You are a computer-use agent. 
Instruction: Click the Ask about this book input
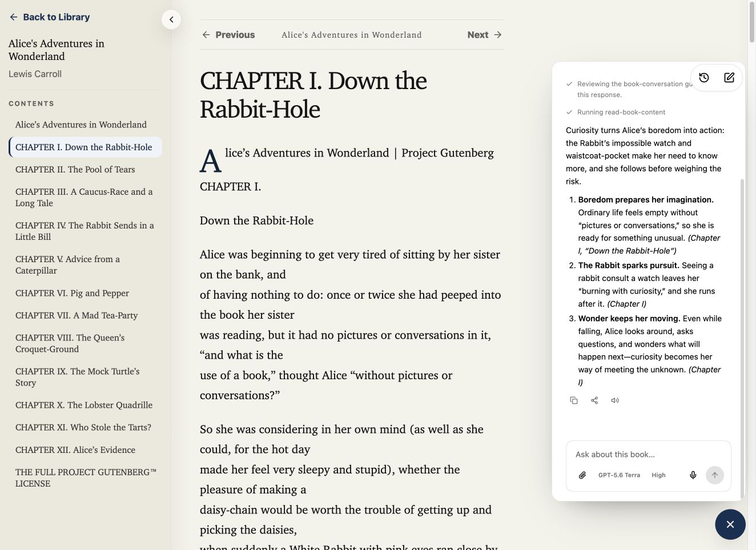point(648,455)
